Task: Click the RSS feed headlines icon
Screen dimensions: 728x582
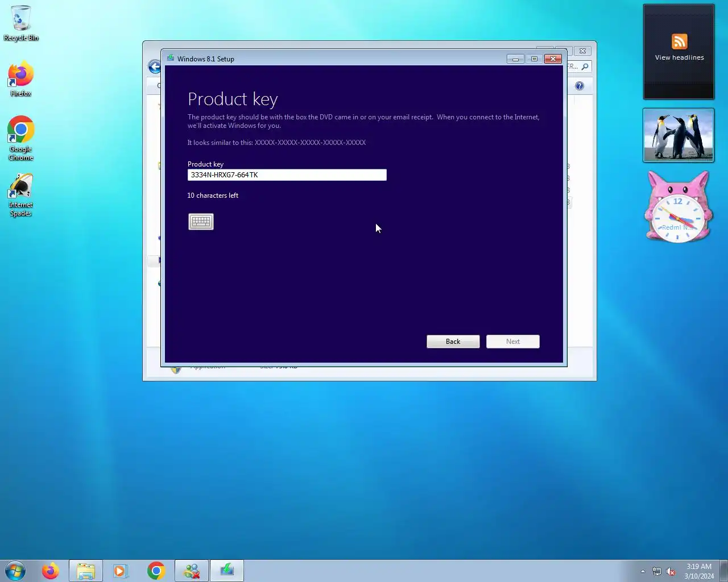Action: tap(680, 41)
